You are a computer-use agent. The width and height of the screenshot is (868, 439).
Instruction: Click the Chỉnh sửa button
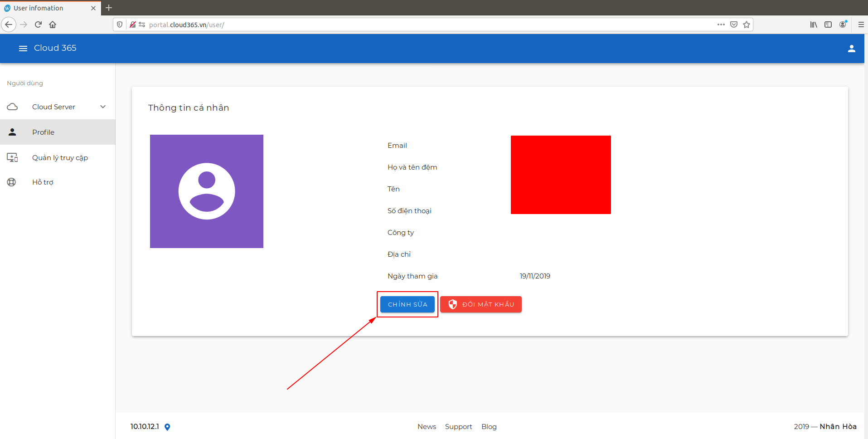click(x=407, y=304)
